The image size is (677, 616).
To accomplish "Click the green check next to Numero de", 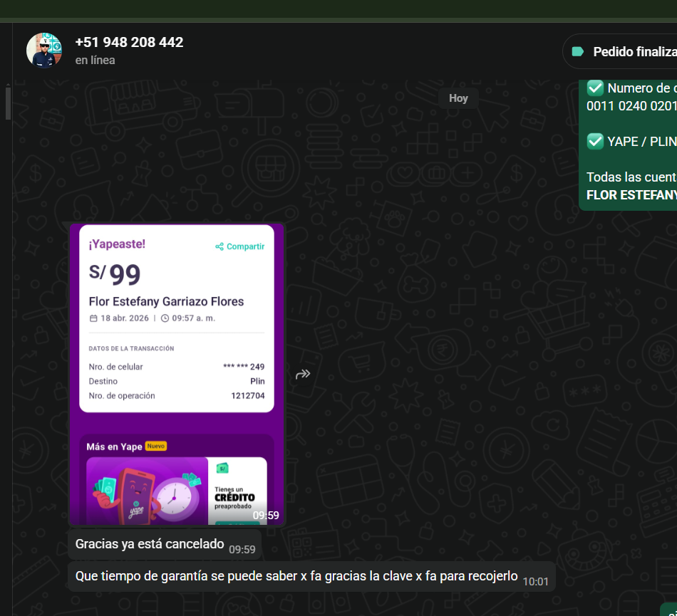I will click(595, 88).
